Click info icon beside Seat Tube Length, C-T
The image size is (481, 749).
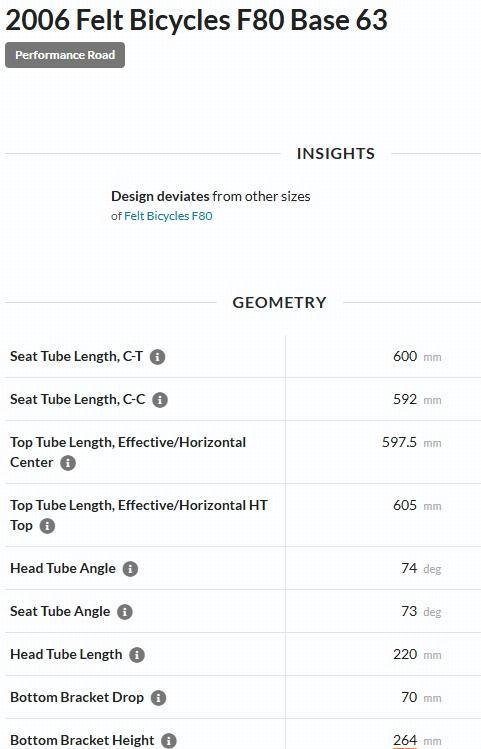coord(158,357)
